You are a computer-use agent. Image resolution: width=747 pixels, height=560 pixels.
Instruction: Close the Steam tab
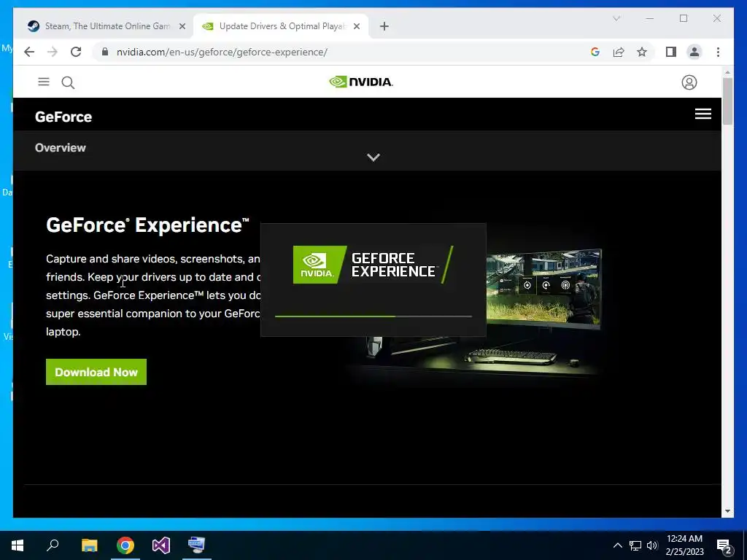coord(182,26)
